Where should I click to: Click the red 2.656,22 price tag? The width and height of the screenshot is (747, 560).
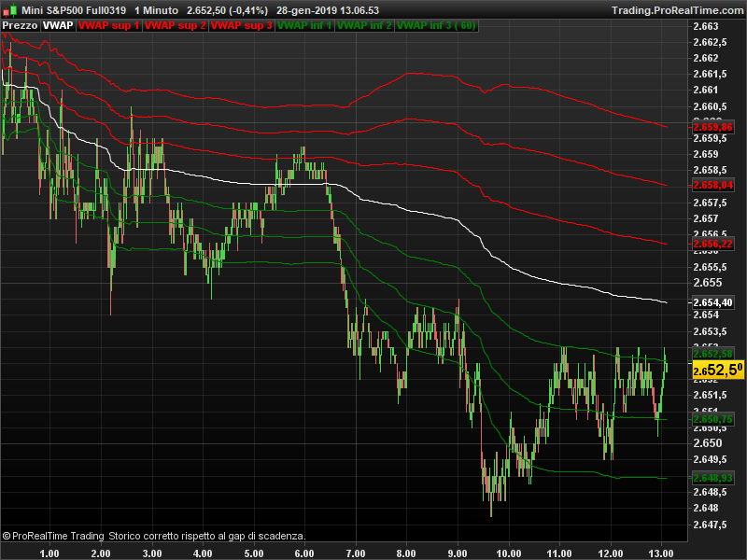[712, 245]
